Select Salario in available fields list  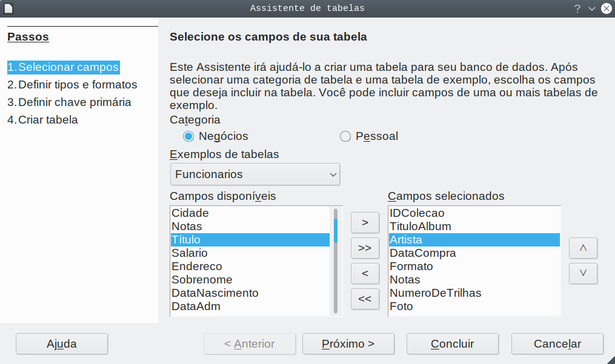point(250,253)
